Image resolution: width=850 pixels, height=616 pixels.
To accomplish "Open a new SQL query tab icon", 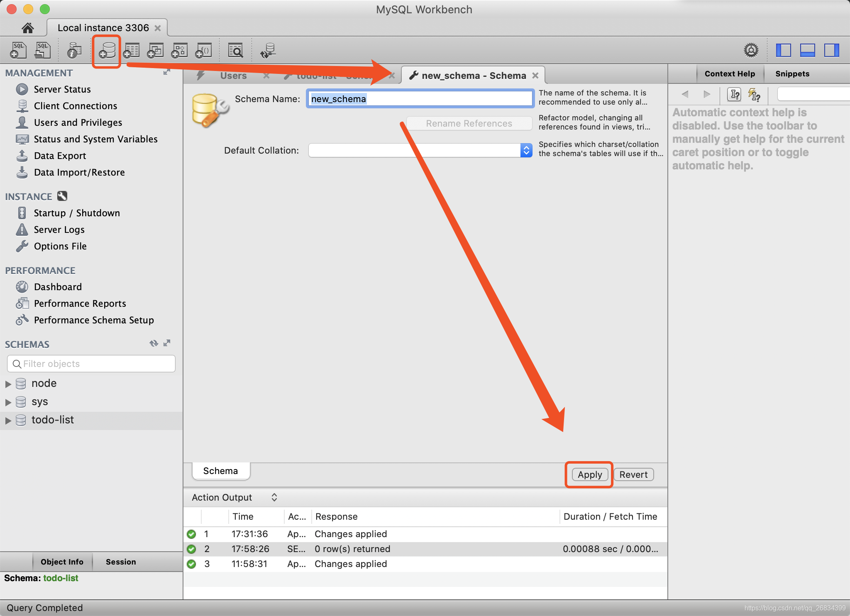I will [18, 51].
